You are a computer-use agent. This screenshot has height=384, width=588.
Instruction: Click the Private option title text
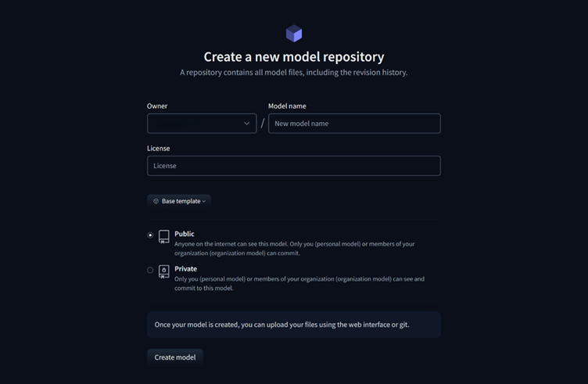click(185, 268)
